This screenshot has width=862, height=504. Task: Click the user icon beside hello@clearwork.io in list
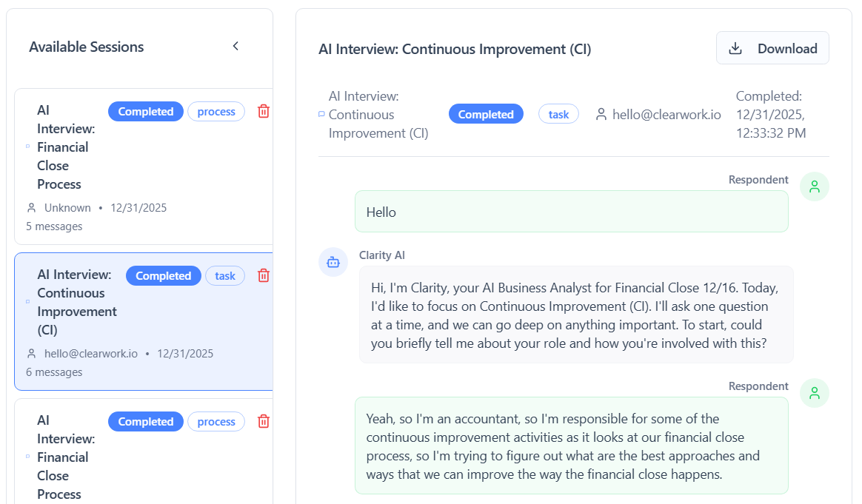coord(31,354)
